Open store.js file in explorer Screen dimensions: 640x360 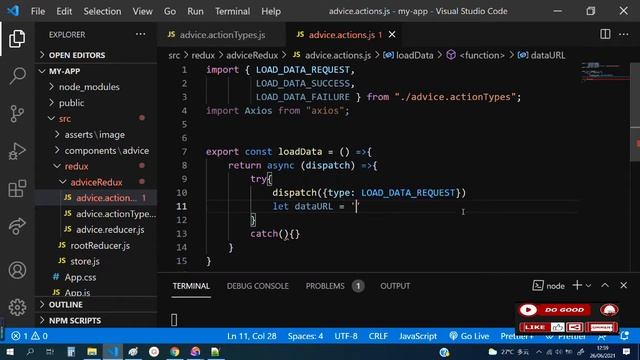(85, 261)
